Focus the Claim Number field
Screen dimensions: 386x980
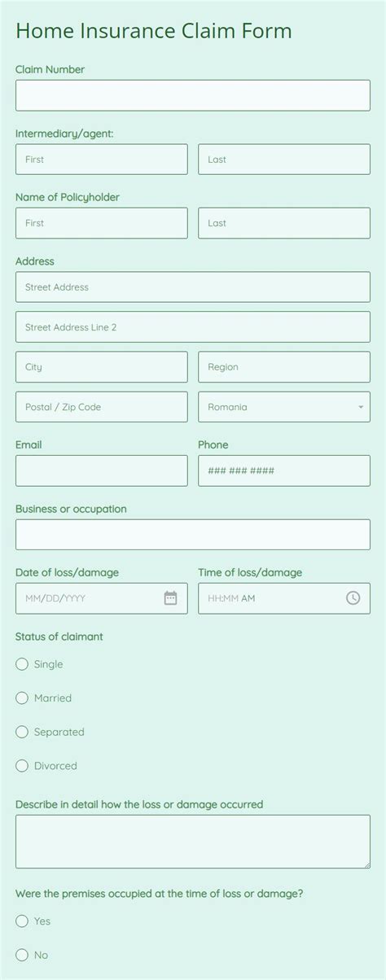(x=193, y=95)
